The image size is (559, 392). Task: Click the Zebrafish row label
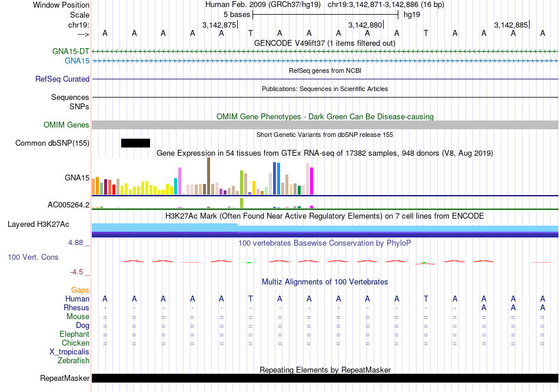pos(74,361)
